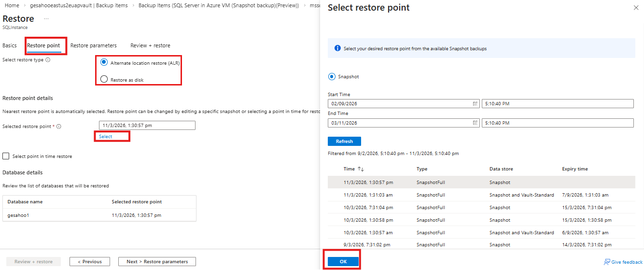Open the ellipsis menu next to Restore title
Viewport: 644px width, 270px height.
point(46,18)
